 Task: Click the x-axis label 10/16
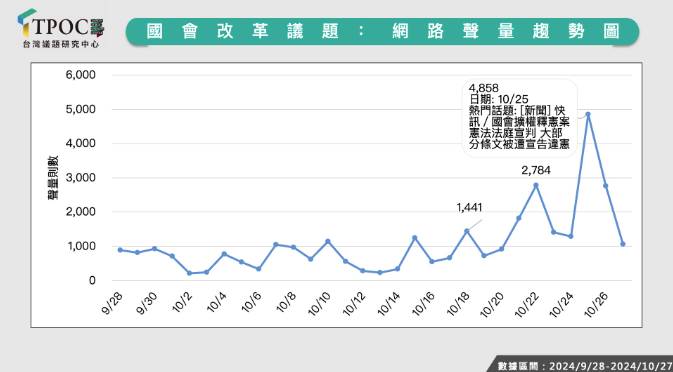point(423,304)
